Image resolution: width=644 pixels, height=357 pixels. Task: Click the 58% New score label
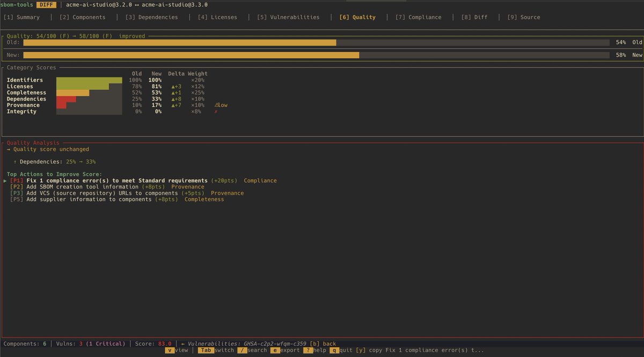[629, 55]
